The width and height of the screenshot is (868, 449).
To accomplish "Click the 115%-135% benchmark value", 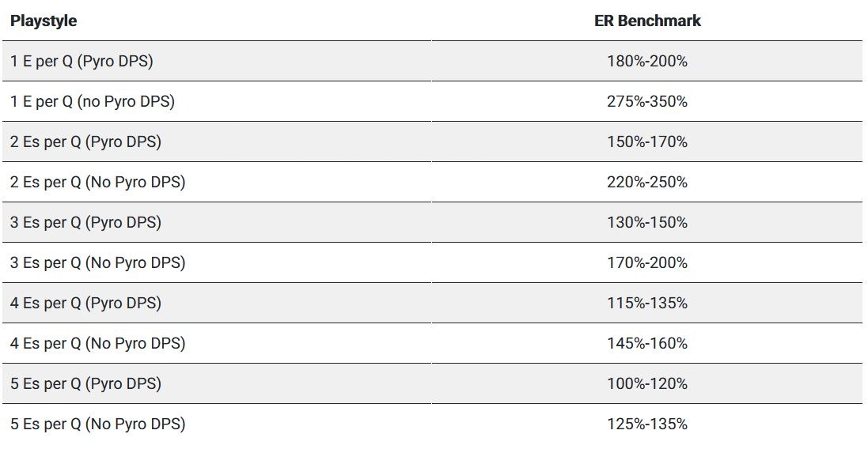I will tap(647, 303).
